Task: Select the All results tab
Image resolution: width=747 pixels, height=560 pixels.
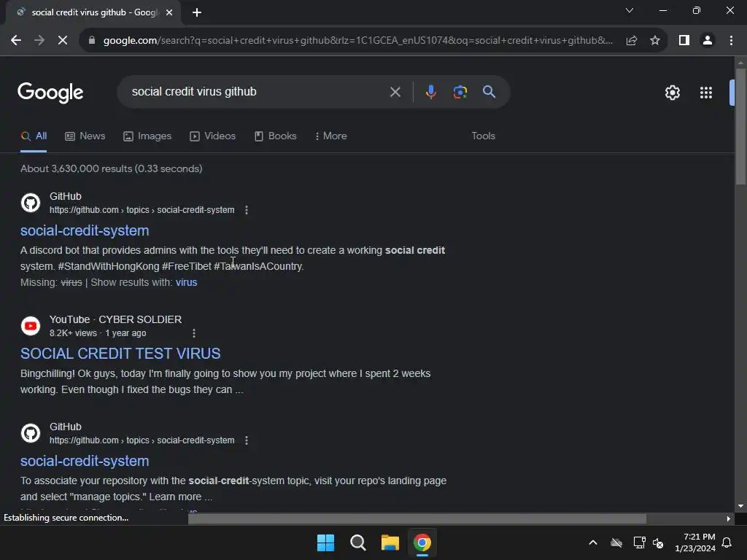Action: 34,136
